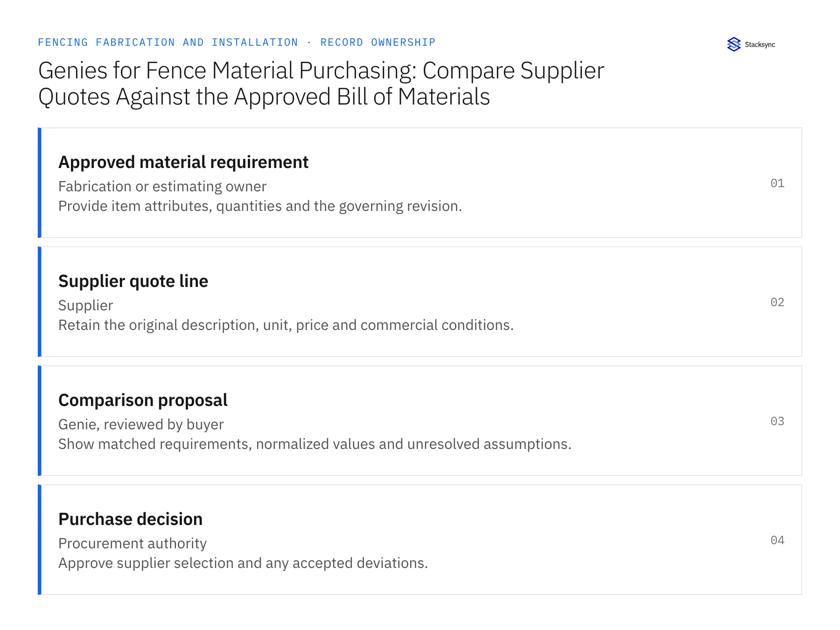Click the 'Procurement authority' owner line
The width and height of the screenshot is (840, 630).
tap(132, 544)
